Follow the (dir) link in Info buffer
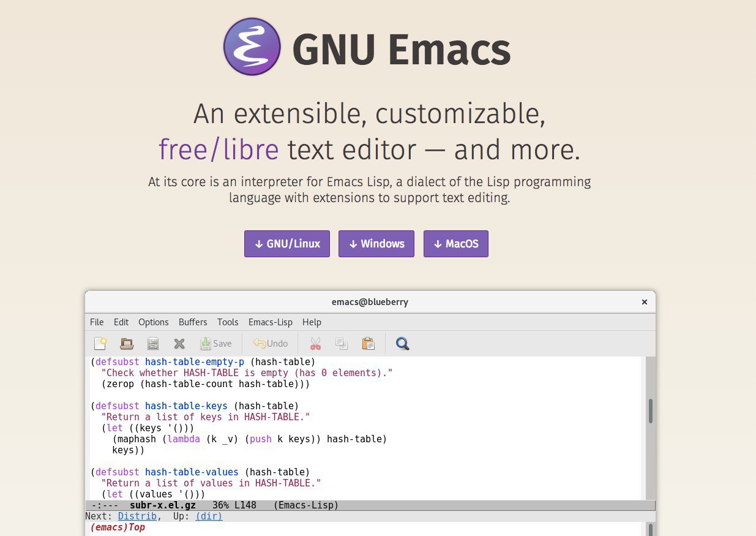Image resolution: width=756 pixels, height=536 pixels. (209, 516)
